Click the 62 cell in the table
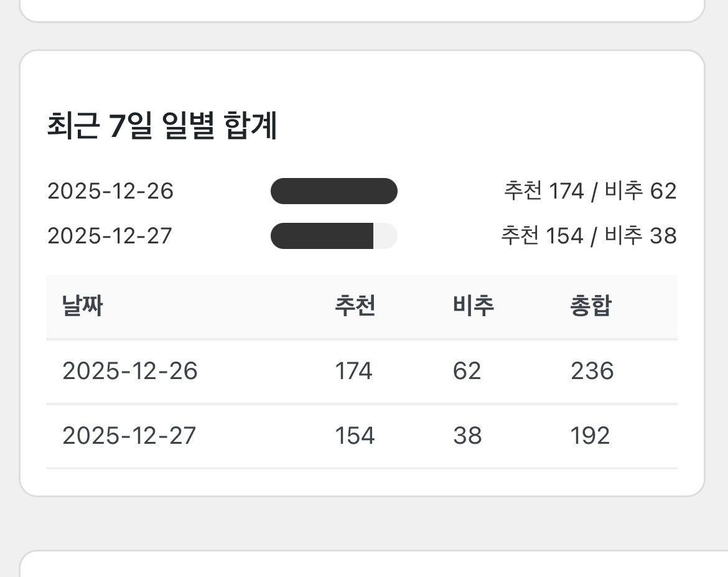The height and width of the screenshot is (577, 728). (467, 371)
